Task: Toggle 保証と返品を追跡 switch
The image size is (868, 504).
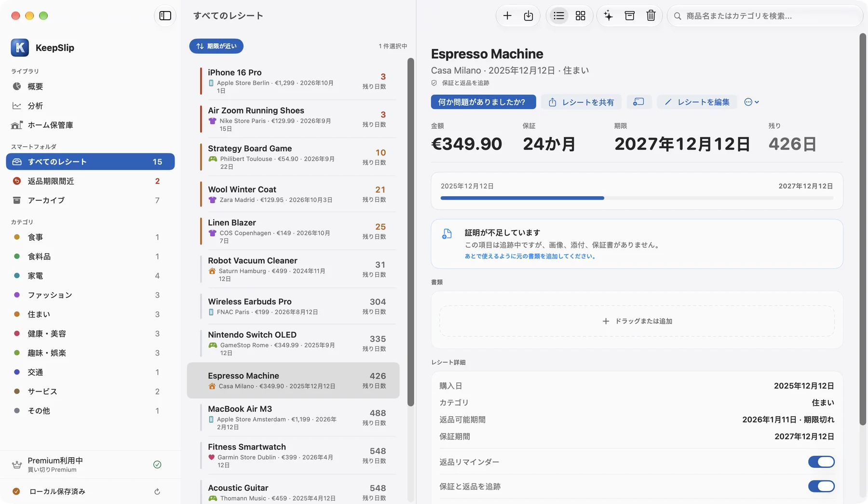Action: [821, 486]
